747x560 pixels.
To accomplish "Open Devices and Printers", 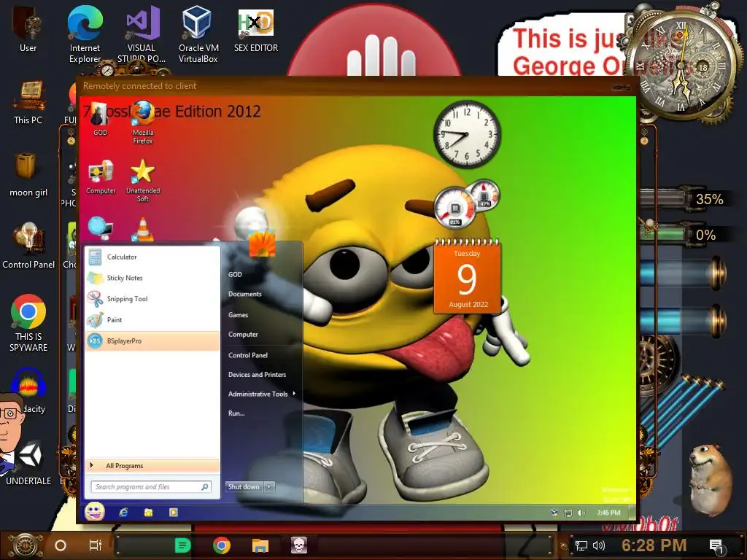I will click(x=258, y=375).
